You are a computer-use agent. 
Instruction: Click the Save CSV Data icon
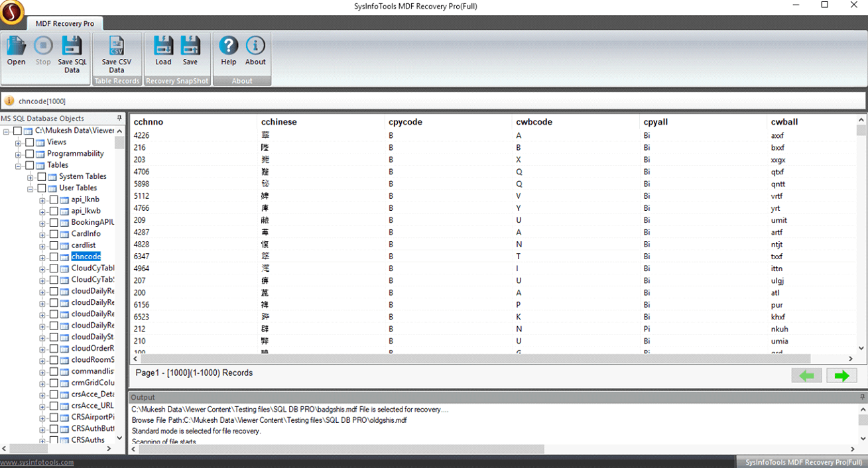(116, 51)
